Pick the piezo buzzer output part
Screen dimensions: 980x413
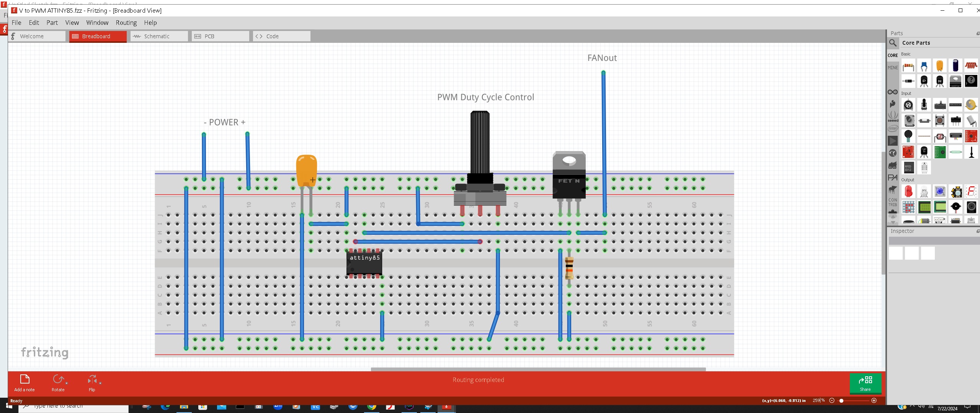[x=955, y=207]
